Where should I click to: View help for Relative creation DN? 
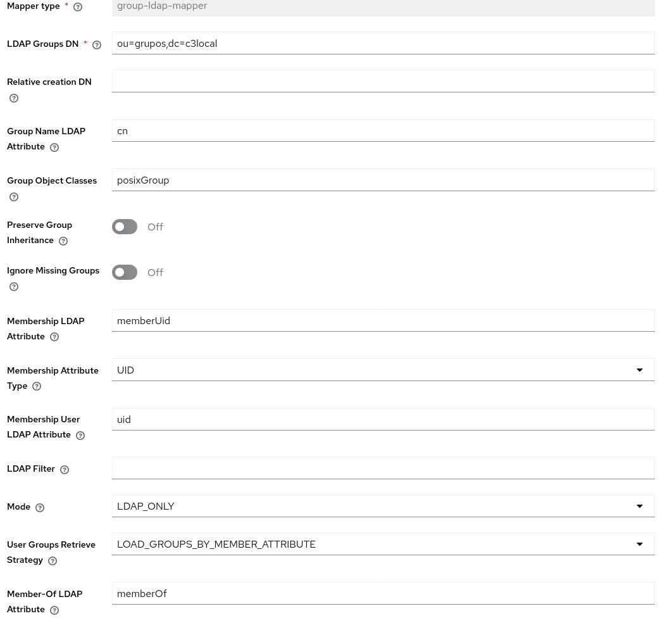(x=14, y=98)
